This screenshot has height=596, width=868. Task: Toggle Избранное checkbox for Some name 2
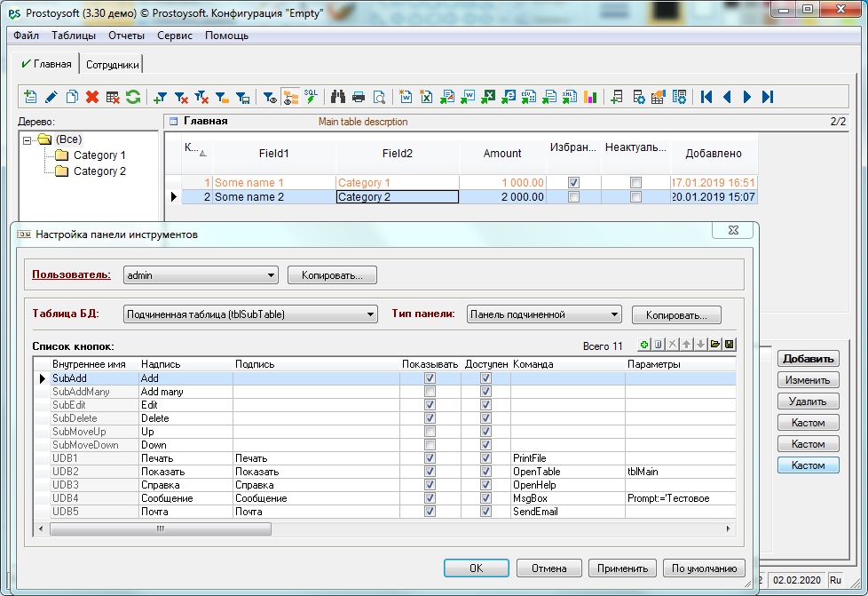(573, 197)
